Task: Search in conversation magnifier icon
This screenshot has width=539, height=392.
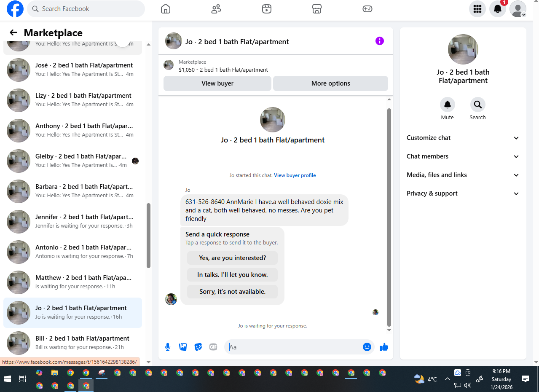Action: (478, 105)
